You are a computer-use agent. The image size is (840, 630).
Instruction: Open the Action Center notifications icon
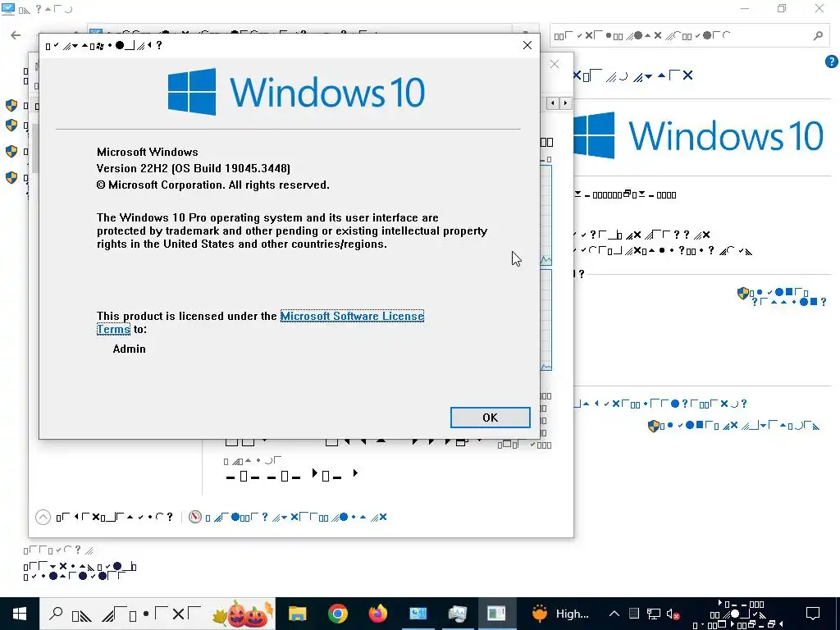pyautogui.click(x=813, y=614)
